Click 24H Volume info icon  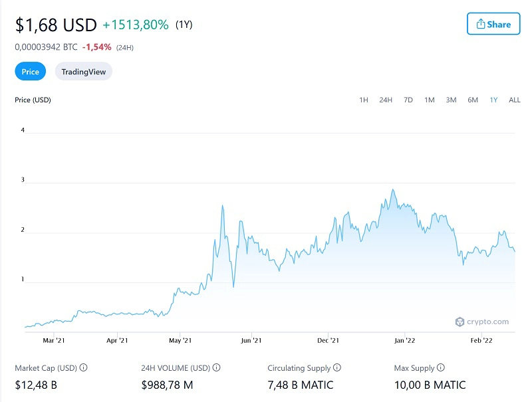coord(217,367)
